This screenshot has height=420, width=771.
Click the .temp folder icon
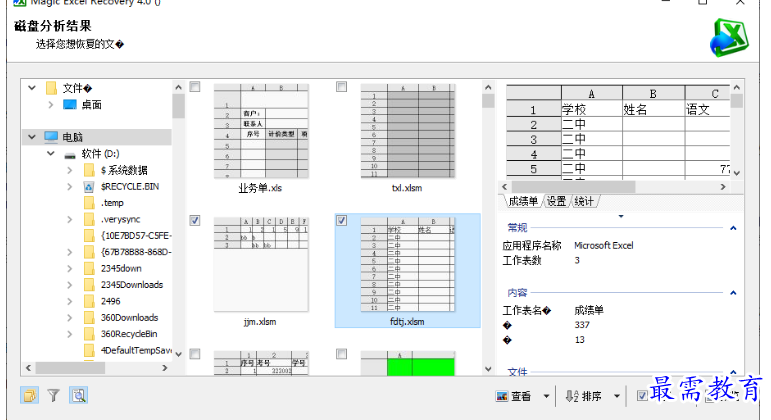[89, 203]
